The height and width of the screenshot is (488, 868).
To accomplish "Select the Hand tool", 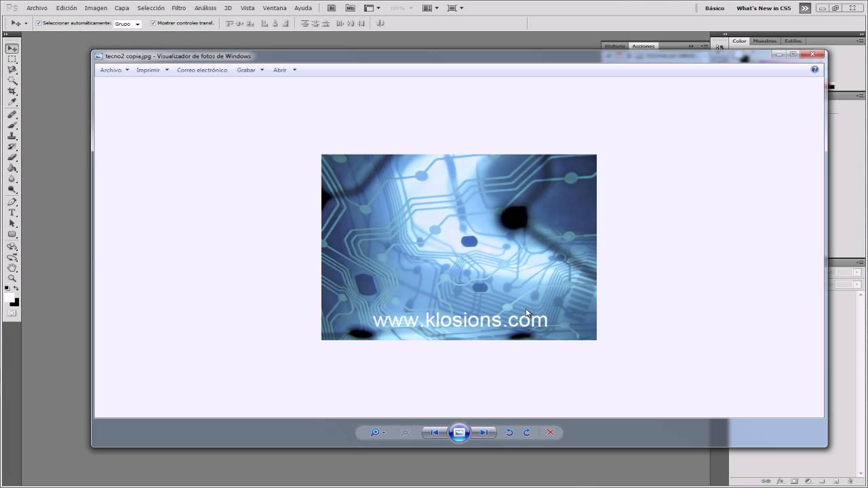I will [12, 268].
